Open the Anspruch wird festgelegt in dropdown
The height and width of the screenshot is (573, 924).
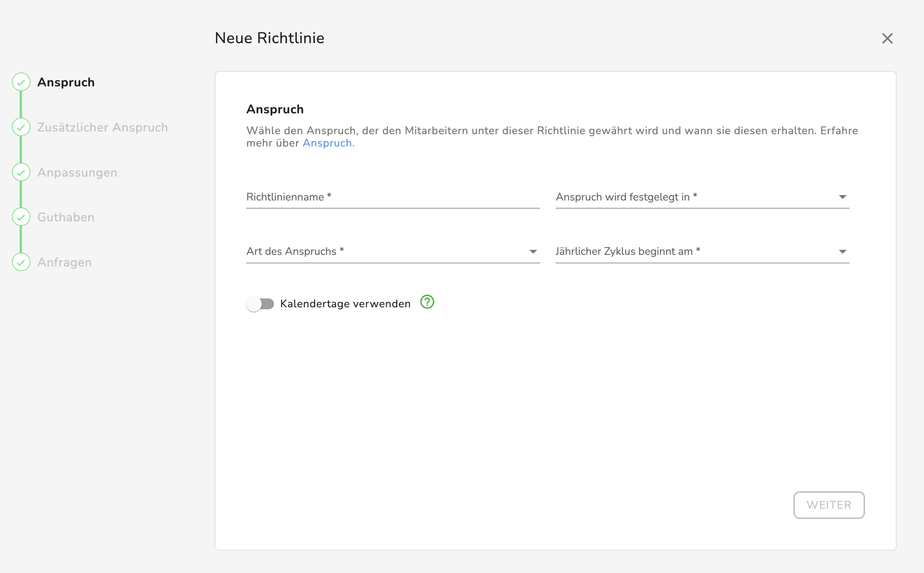click(x=701, y=197)
